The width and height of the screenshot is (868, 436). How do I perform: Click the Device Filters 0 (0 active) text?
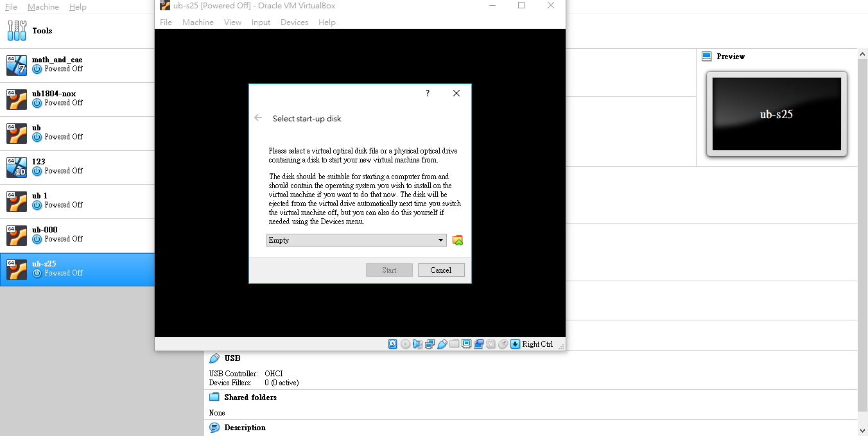(x=282, y=383)
